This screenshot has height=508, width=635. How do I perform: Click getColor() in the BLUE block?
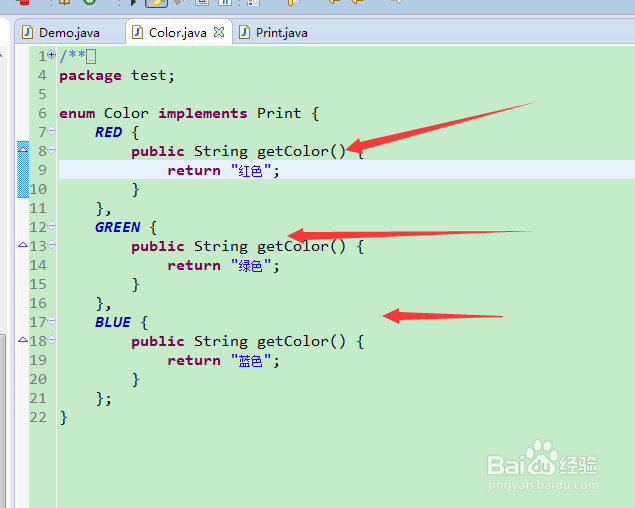click(x=301, y=342)
